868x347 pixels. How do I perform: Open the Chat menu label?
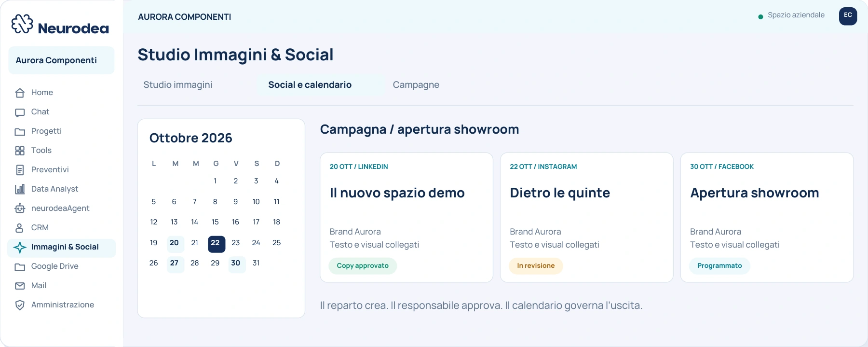tap(41, 111)
